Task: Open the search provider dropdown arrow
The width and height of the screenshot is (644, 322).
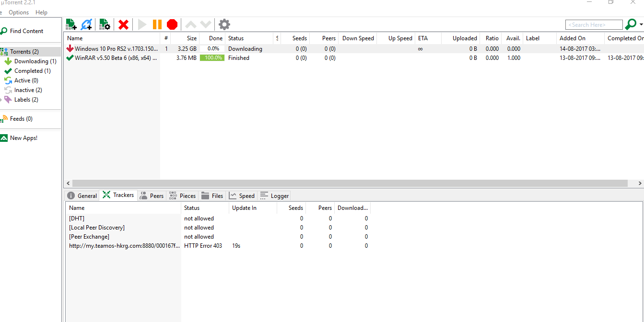Action: [641, 25]
